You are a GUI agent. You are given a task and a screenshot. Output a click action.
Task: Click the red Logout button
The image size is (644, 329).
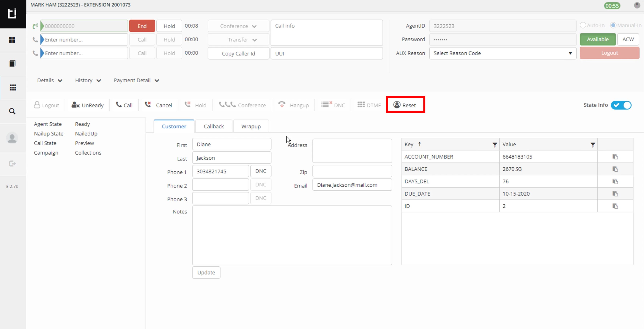(x=609, y=53)
